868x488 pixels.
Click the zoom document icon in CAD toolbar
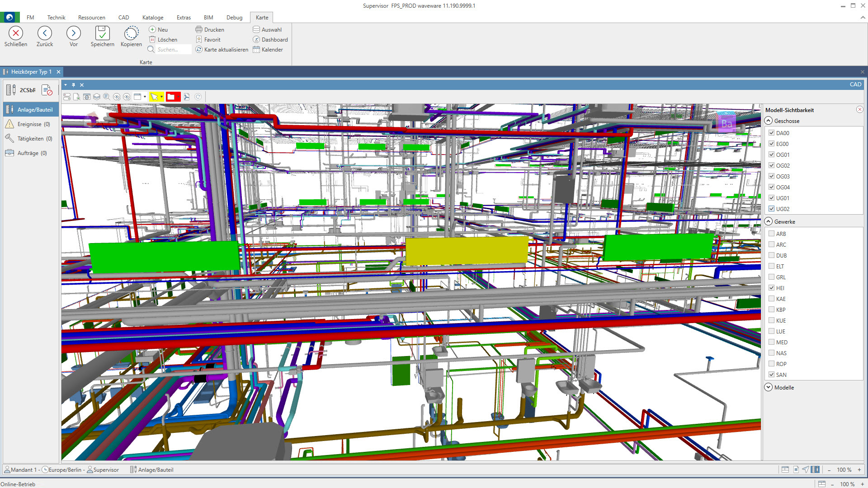tap(77, 97)
